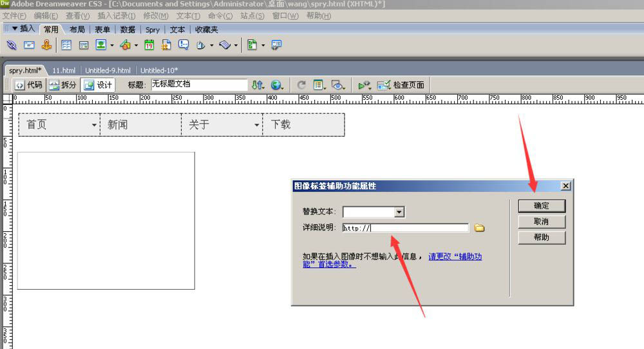This screenshot has width=644, height=349.
Task: Open the 窗口(W) menu
Action: (x=285, y=16)
